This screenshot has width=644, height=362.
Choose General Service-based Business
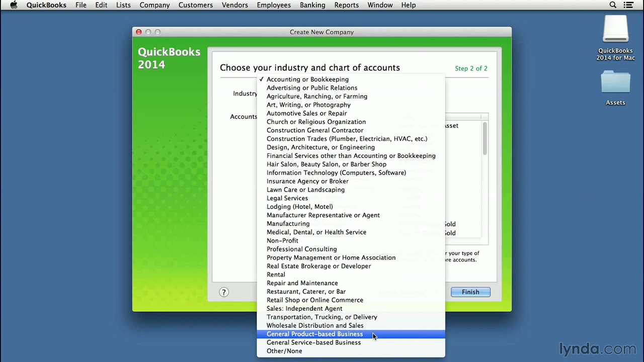[x=351, y=343]
